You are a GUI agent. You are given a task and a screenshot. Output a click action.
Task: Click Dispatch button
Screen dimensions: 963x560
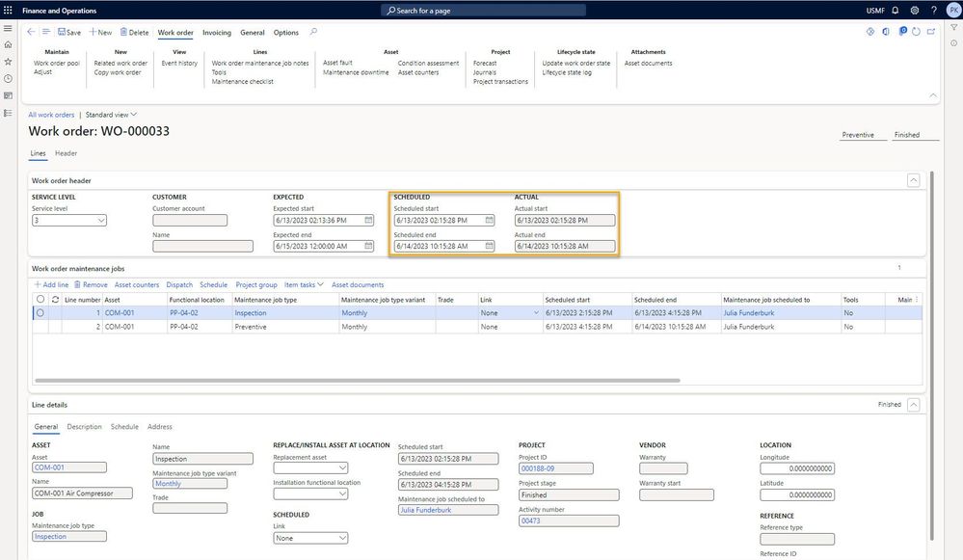[x=179, y=285]
